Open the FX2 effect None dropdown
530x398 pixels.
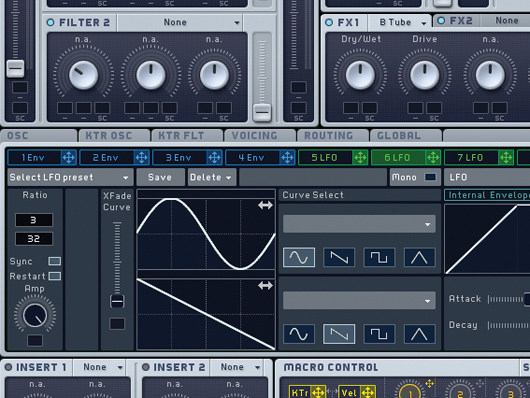pyautogui.click(x=506, y=21)
